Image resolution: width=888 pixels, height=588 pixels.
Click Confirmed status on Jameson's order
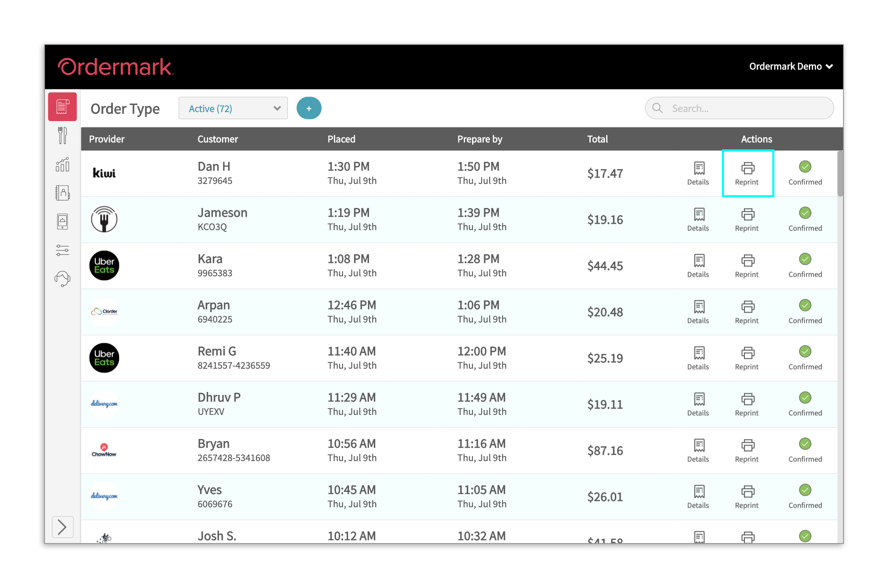pos(805,219)
